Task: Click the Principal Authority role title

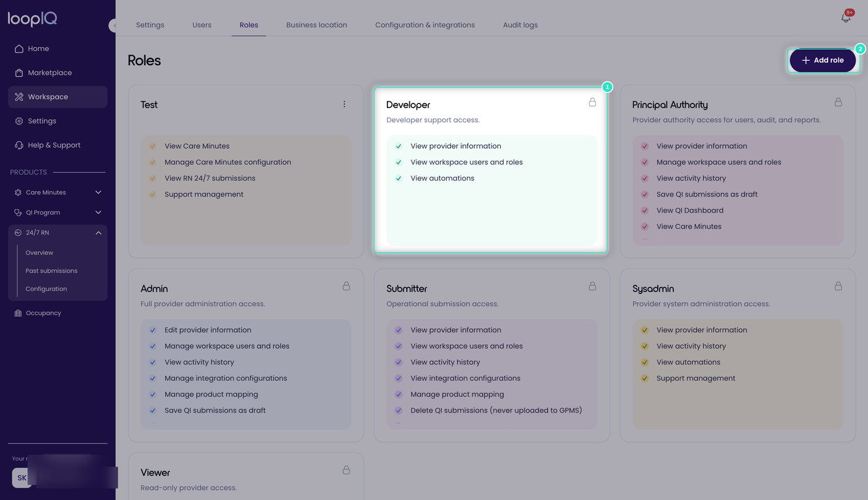Action: [670, 105]
